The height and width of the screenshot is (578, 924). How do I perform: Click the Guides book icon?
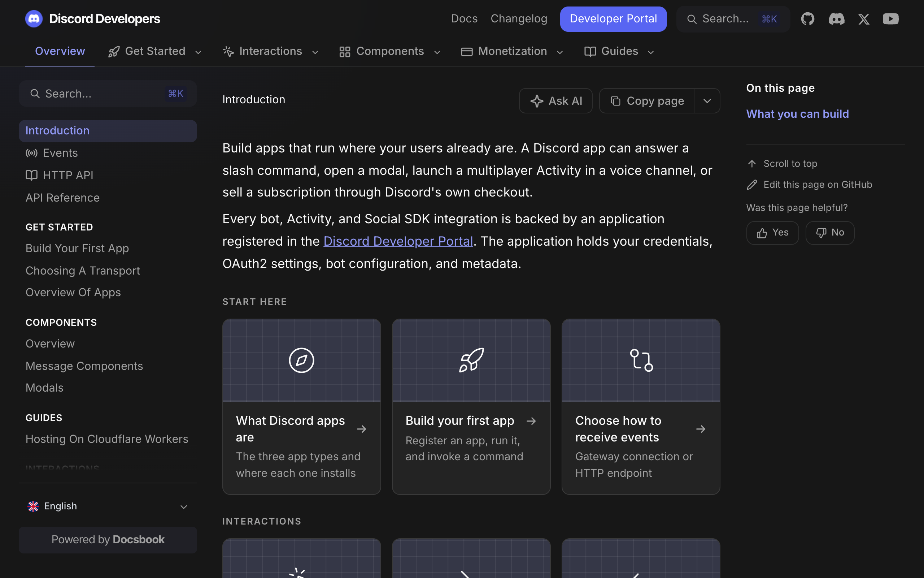(x=590, y=52)
